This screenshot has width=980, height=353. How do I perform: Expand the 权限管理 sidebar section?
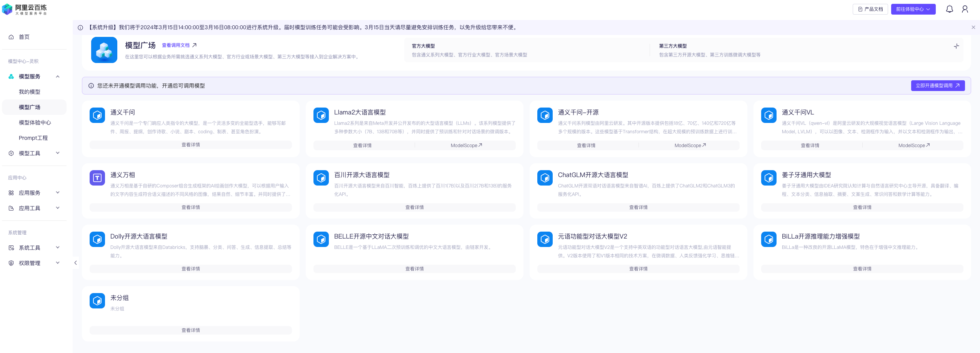(x=58, y=263)
